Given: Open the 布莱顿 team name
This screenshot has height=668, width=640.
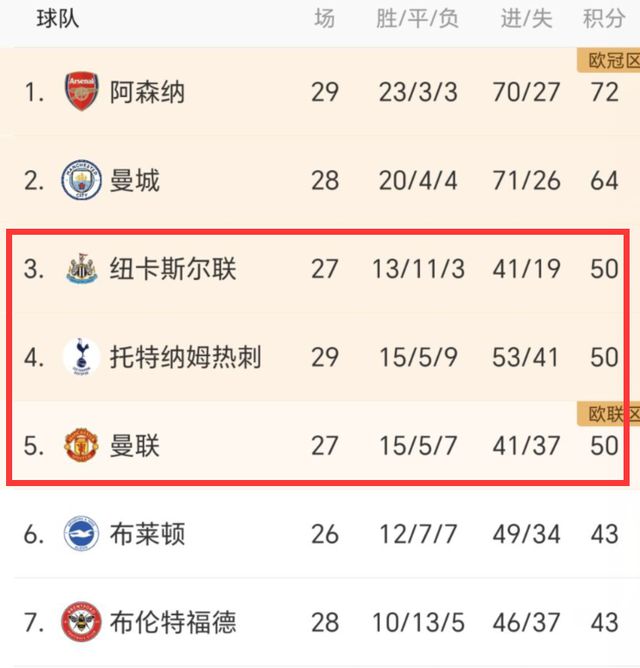Looking at the screenshot, I should point(147,533).
